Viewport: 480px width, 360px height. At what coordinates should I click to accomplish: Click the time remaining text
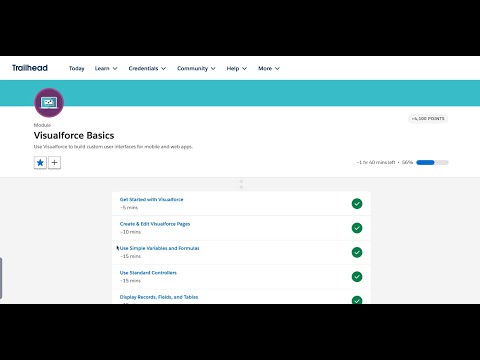376,162
